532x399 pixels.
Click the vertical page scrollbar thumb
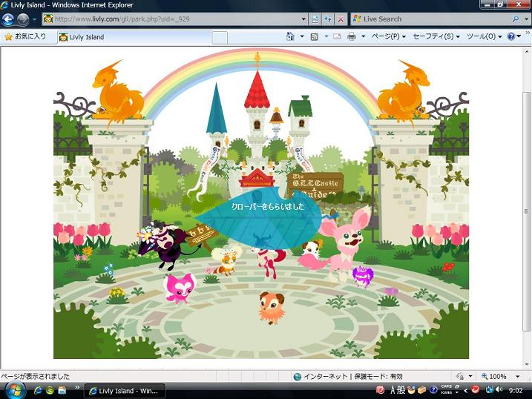point(526,210)
